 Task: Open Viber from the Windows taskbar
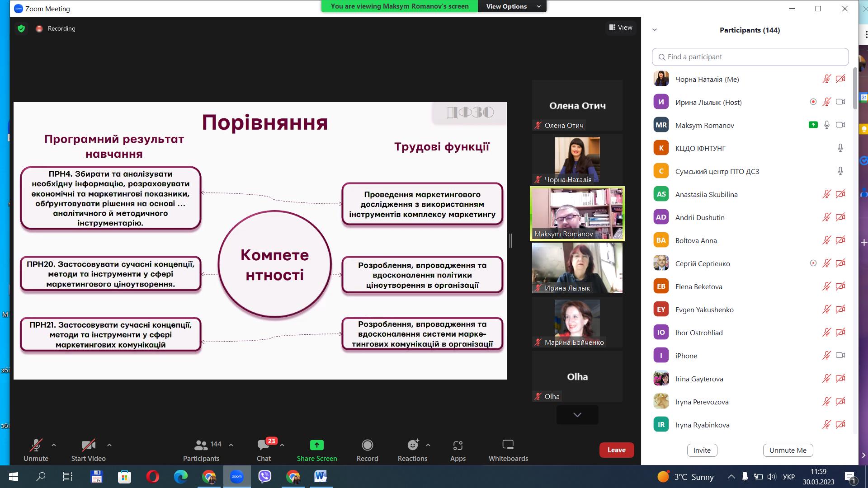pos(265,477)
